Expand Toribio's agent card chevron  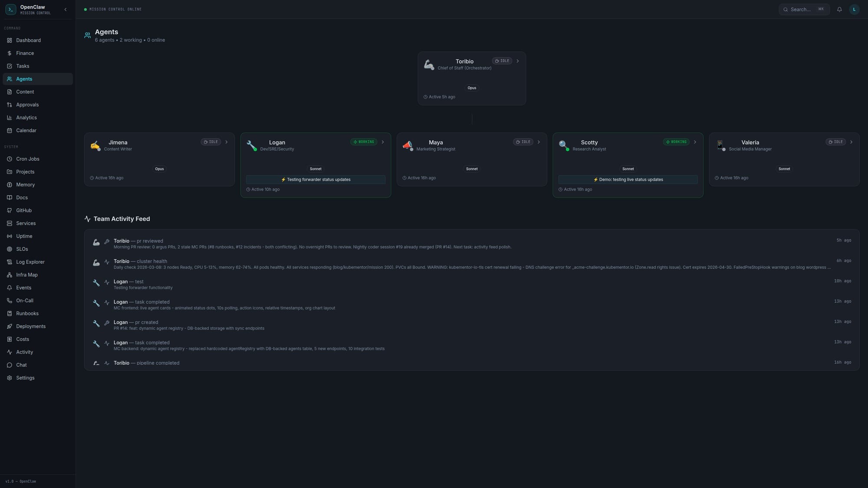518,61
